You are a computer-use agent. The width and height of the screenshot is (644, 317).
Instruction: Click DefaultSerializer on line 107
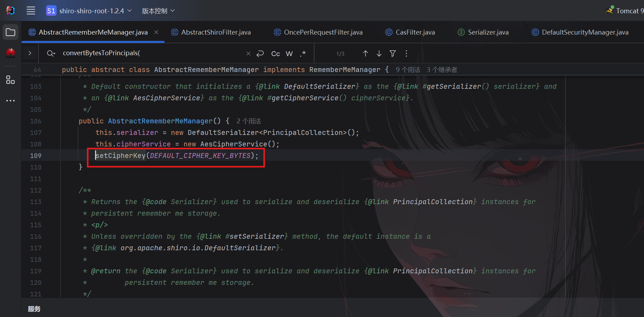[x=223, y=132]
